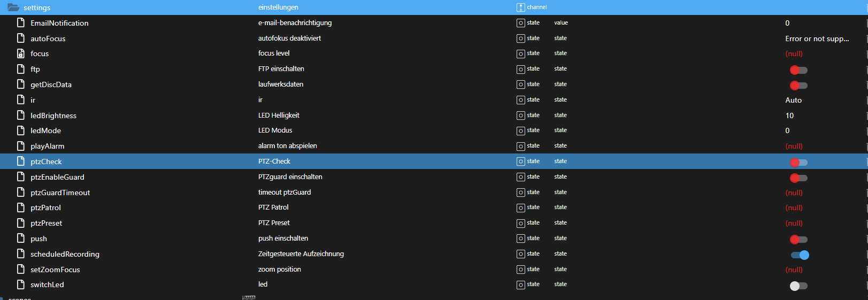Click the file icon beside ir

click(21, 99)
